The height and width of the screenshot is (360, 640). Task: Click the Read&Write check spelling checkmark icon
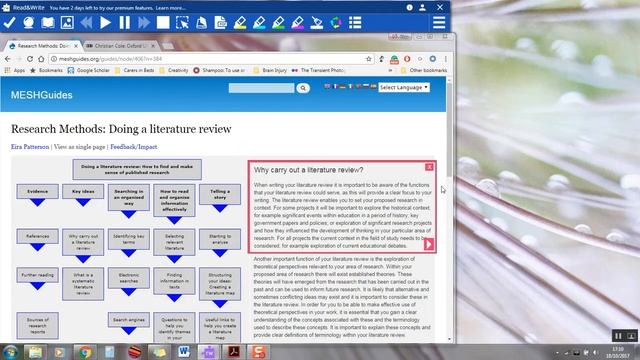click(x=9, y=23)
